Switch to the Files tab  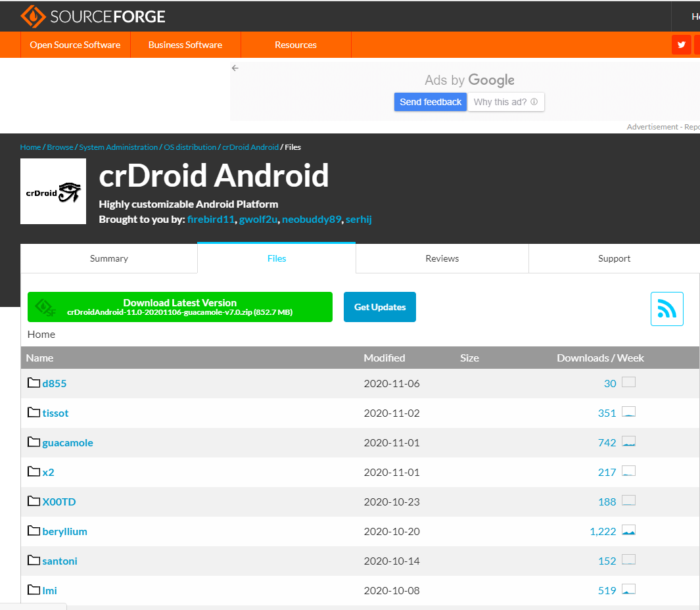277,258
